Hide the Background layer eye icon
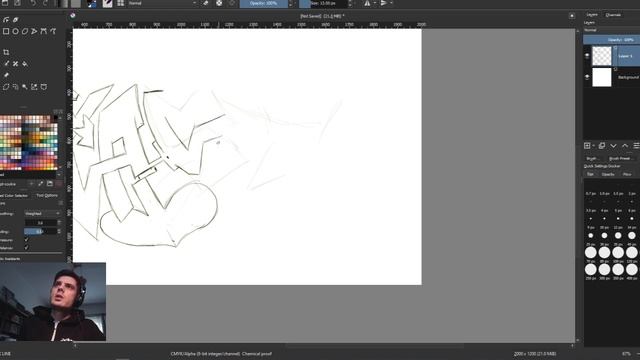The image size is (640, 360). tap(587, 77)
